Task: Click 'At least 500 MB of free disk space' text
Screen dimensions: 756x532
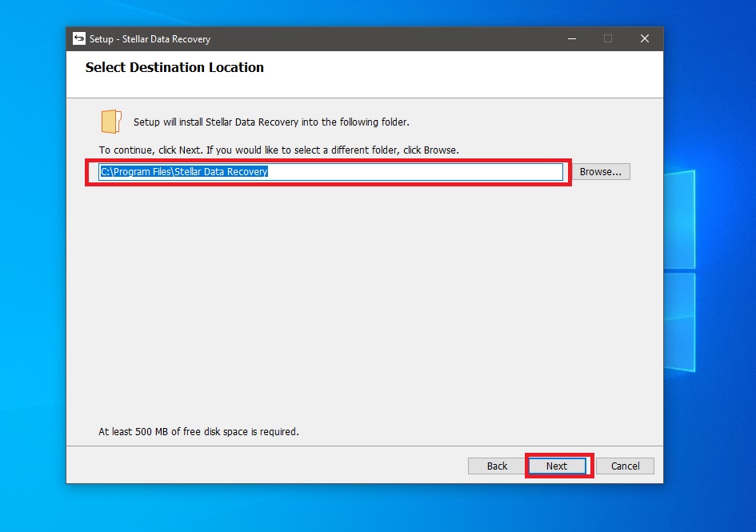Action: pyautogui.click(x=198, y=432)
